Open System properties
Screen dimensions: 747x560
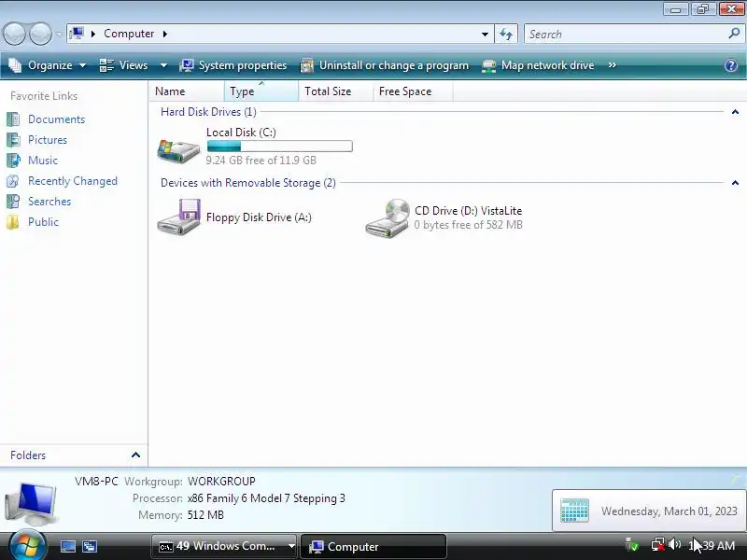pos(233,65)
